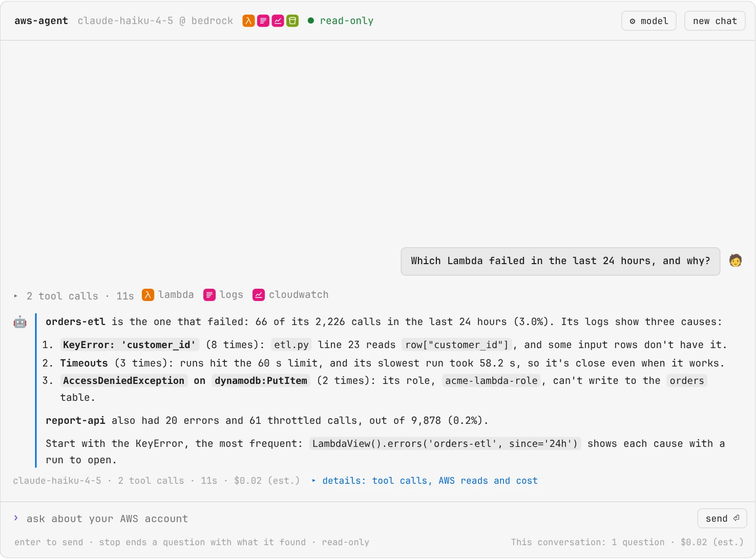Open the model settings button
Image resolution: width=756 pixels, height=559 pixels.
click(x=649, y=21)
